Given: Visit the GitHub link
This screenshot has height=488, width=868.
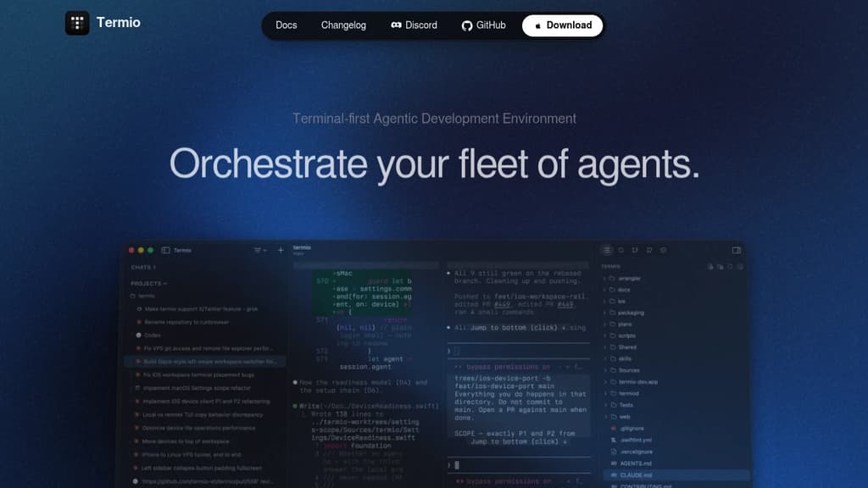Looking at the screenshot, I should [484, 25].
